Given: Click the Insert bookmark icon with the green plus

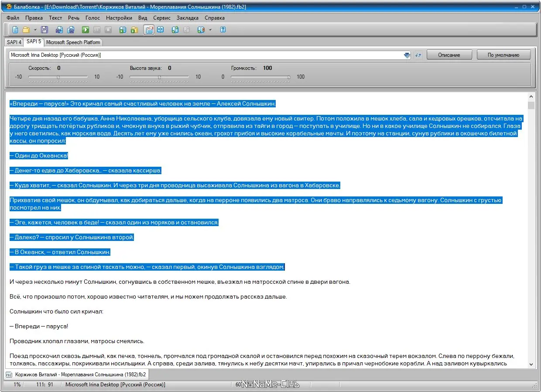Looking at the screenshot, I should pos(175,30).
